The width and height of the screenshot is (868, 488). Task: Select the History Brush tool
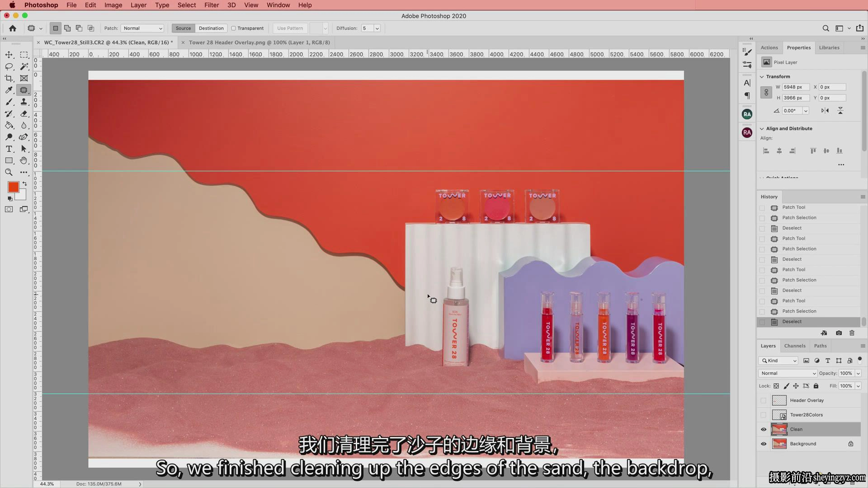9,113
